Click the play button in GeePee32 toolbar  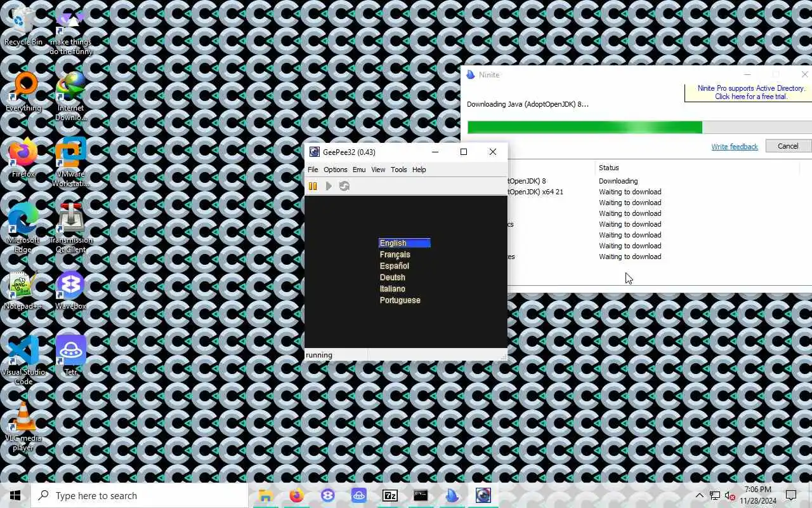329,186
